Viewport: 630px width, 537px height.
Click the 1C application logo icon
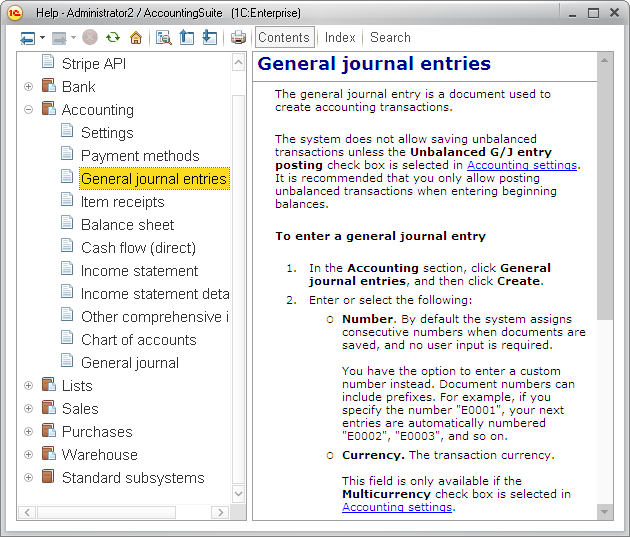coord(15,13)
